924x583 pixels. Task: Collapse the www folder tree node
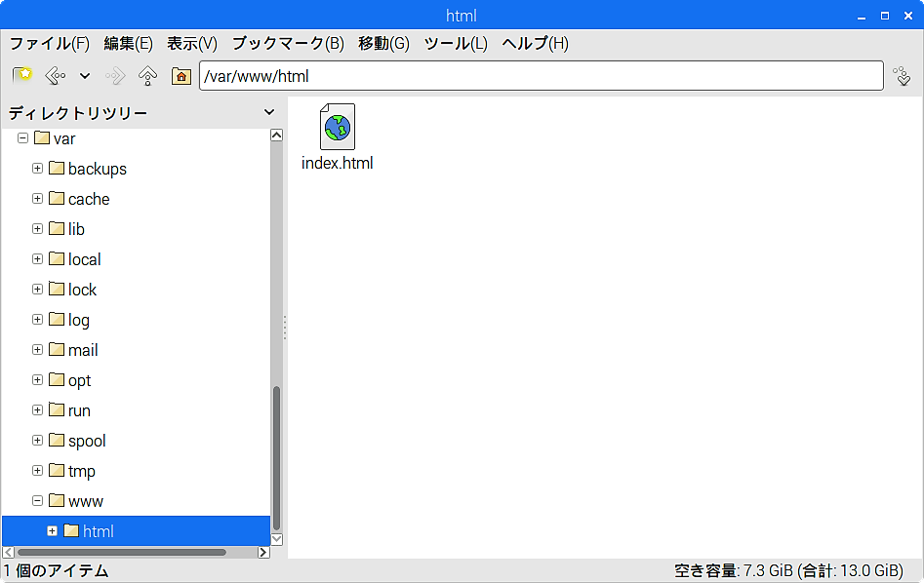pos(37,501)
